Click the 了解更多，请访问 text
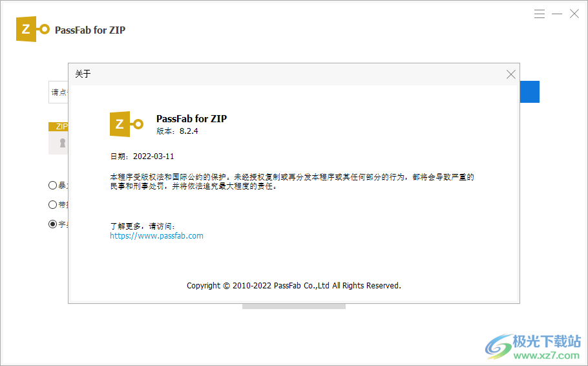 [x=143, y=226]
